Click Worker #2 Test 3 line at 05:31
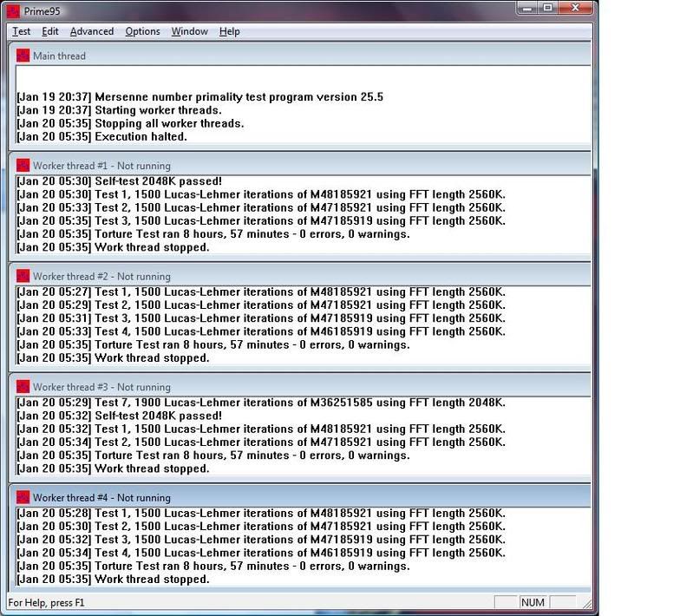The image size is (693, 616). 261,318
